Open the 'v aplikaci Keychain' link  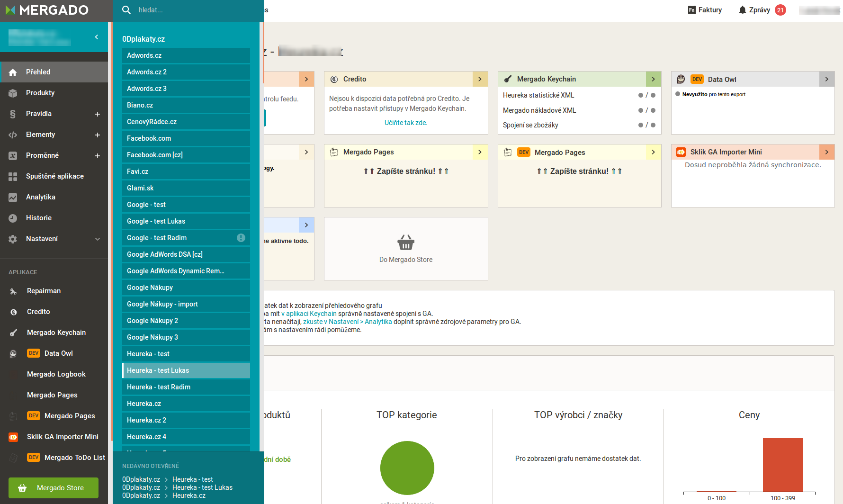pyautogui.click(x=309, y=314)
